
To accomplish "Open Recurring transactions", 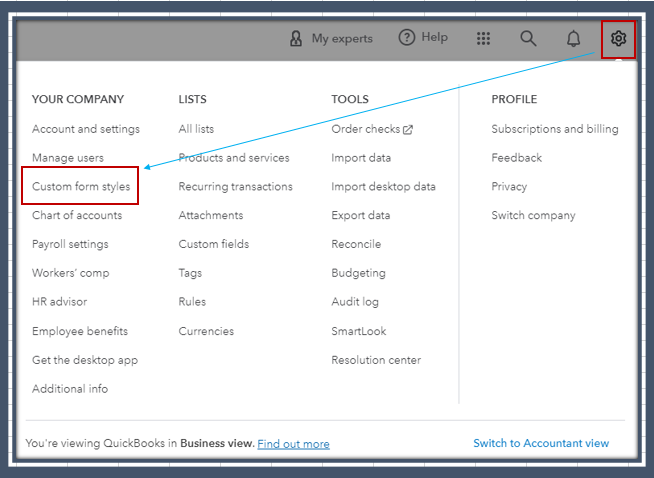I will [236, 186].
